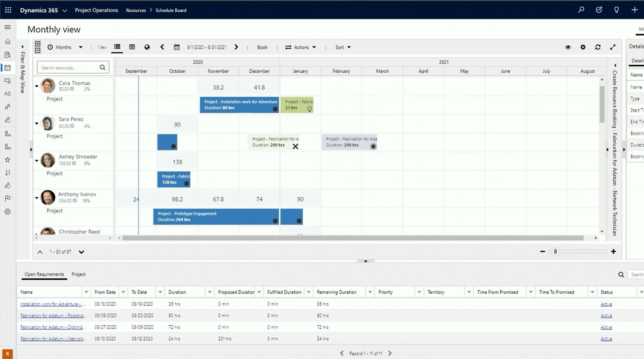This screenshot has width=644, height=359.
Task: Click Resources in the breadcrumb
Action: tap(136, 10)
